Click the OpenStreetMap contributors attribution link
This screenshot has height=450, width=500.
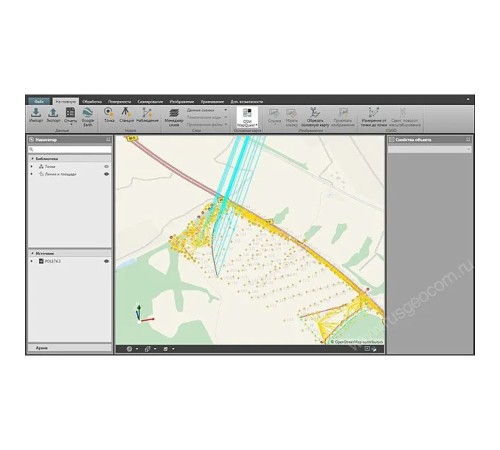pos(357,342)
